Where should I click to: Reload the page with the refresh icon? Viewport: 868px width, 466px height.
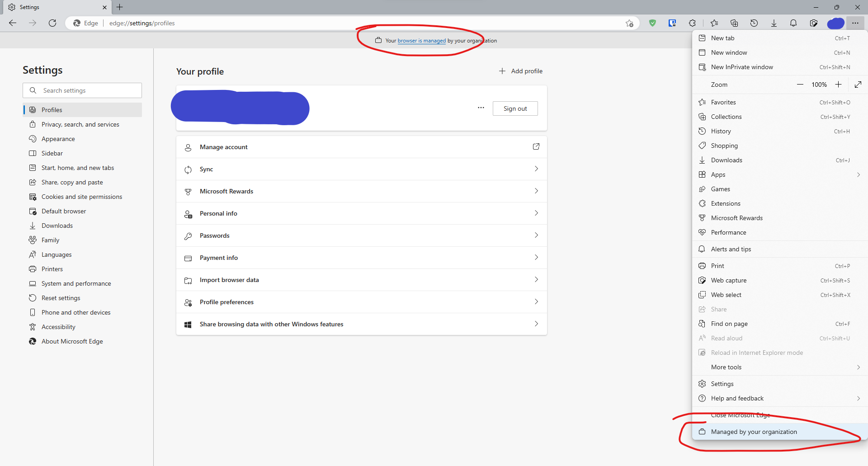tap(52, 23)
